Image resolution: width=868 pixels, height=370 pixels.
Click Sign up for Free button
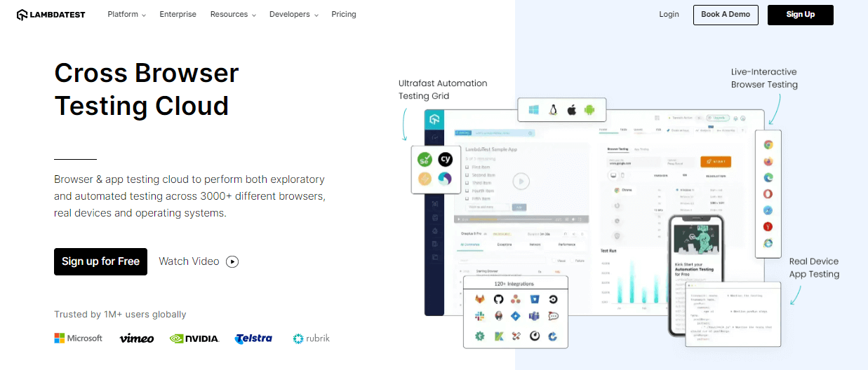click(x=100, y=261)
